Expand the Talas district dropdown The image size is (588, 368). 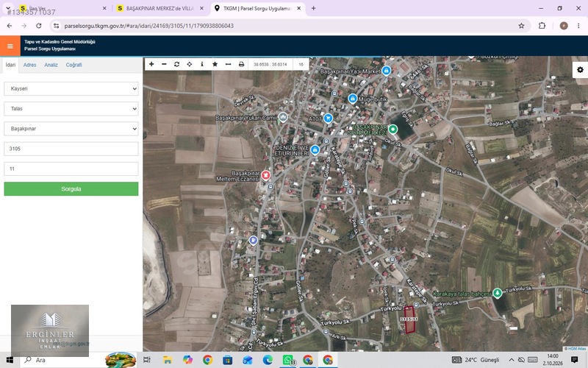71,108
